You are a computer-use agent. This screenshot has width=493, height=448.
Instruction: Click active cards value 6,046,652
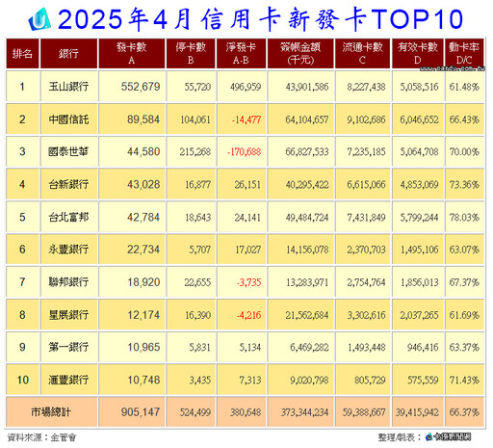pyautogui.click(x=419, y=119)
